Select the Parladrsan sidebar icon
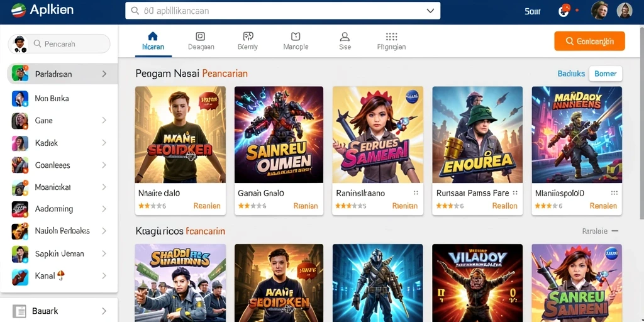644x322 pixels. 19,74
